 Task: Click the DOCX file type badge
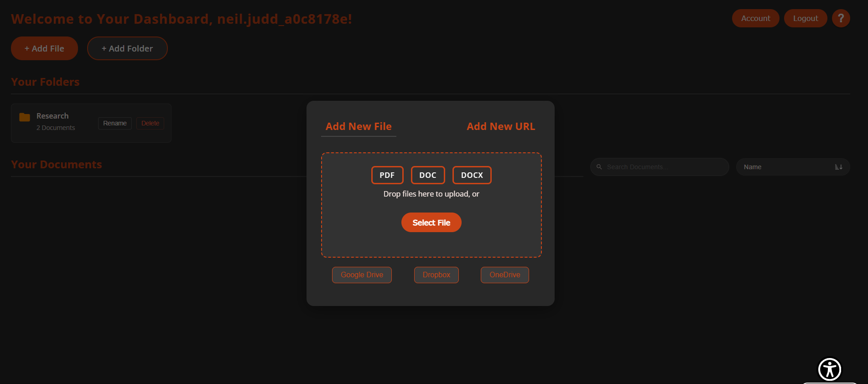coord(472,175)
